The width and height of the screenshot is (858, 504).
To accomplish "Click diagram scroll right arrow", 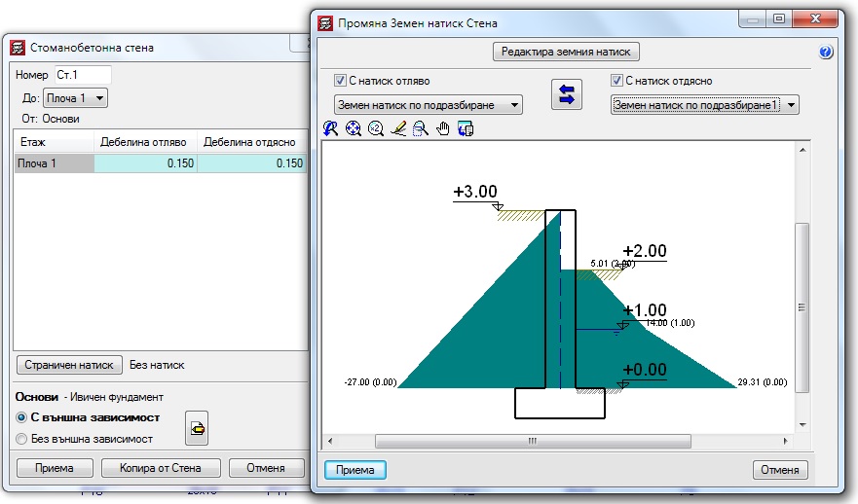I will pos(786,441).
